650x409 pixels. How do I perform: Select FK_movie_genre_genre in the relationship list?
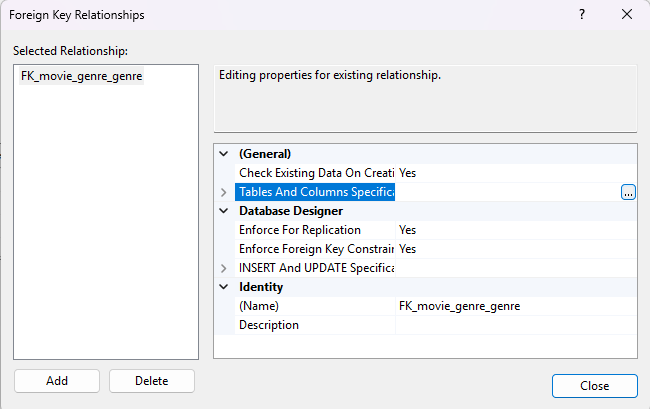(81, 77)
